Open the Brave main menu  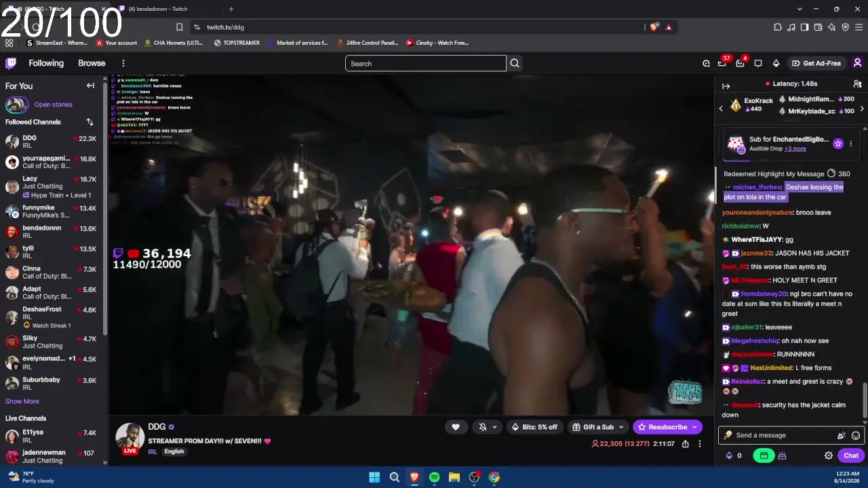[x=859, y=27]
